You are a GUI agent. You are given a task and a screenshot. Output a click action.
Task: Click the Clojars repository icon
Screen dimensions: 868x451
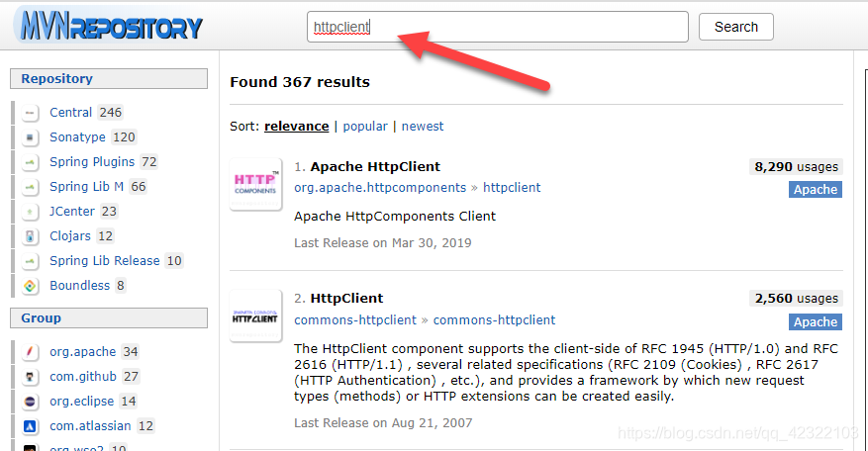click(x=30, y=236)
